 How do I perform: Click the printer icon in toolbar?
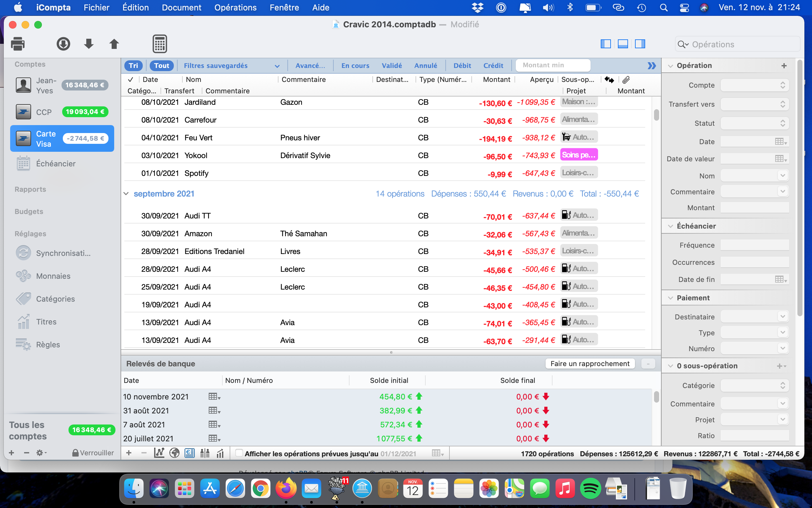click(x=18, y=44)
